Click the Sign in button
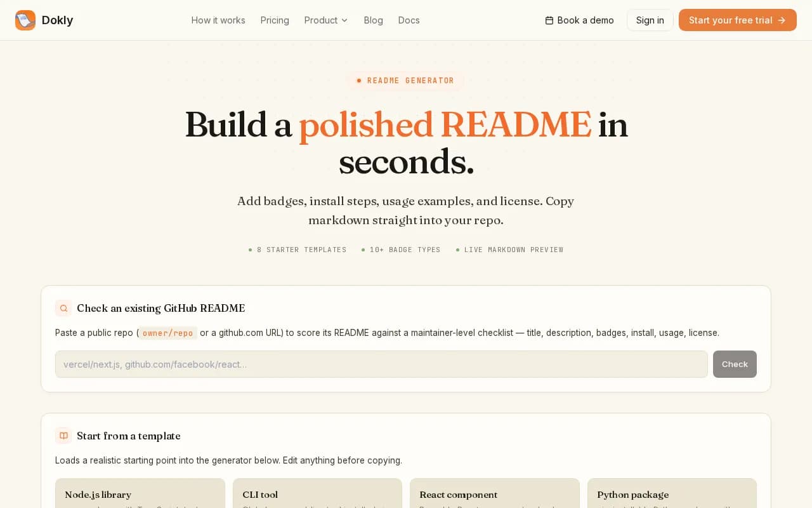 click(x=650, y=20)
